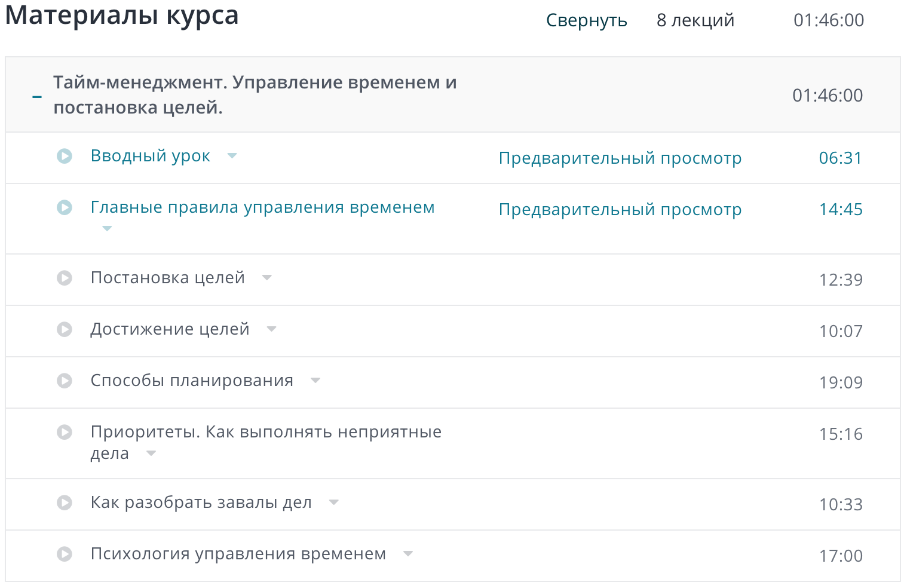Expand description arrow for Постановка целей

[267, 278]
